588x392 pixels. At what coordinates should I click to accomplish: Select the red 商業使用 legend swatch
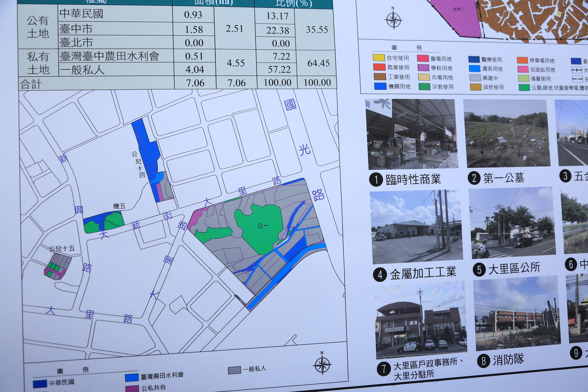click(x=379, y=67)
